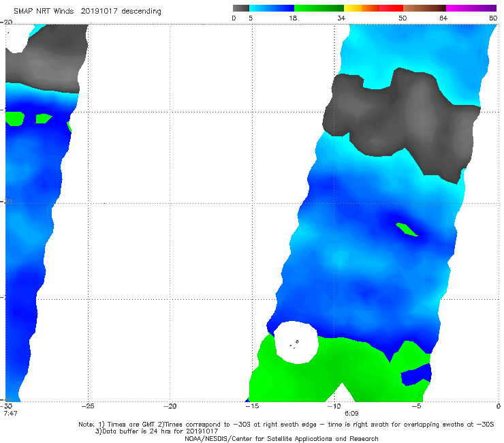
Task: Click the color bar label "80" at the far end
Action: coord(493,18)
